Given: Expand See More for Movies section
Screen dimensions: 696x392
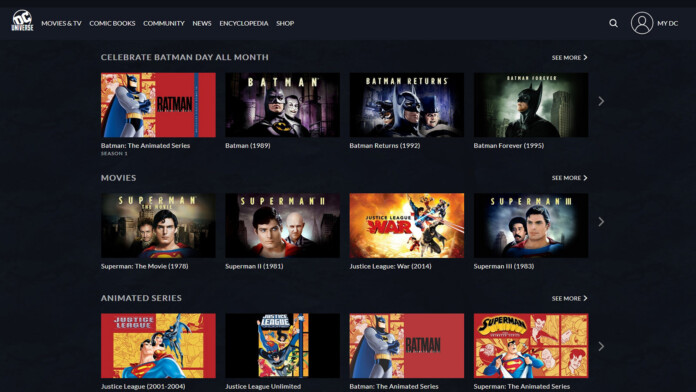Looking at the screenshot, I should point(569,178).
